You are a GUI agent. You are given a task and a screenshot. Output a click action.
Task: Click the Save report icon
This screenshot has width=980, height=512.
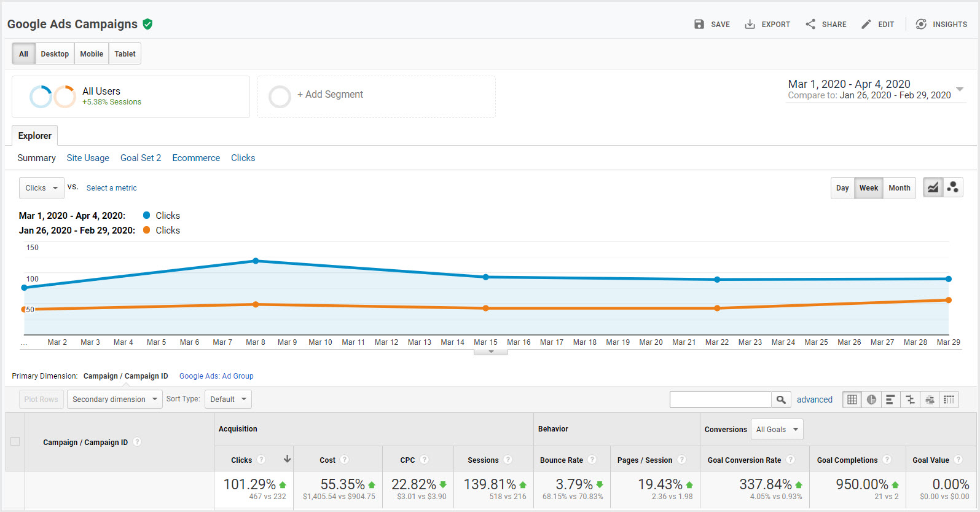click(x=699, y=24)
